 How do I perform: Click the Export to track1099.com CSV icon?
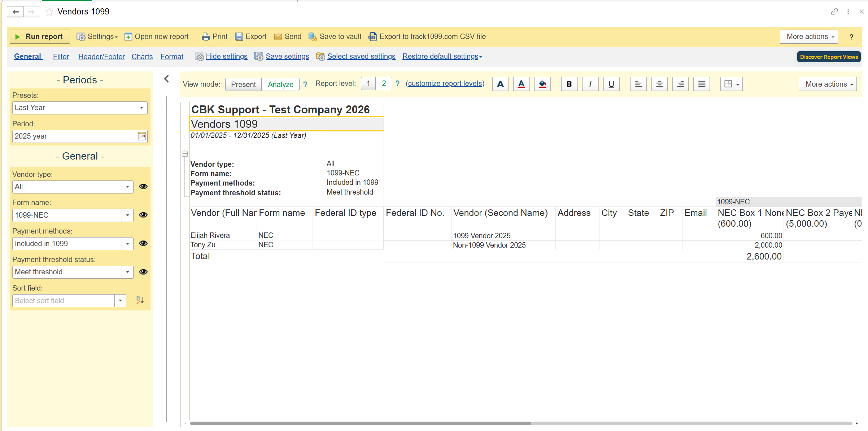pyautogui.click(x=373, y=37)
